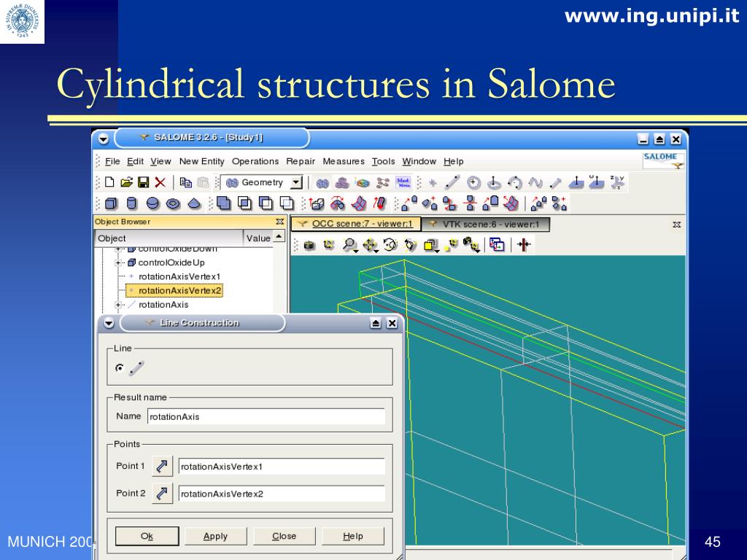Click the Med module icon
The image size is (747, 560).
click(403, 182)
